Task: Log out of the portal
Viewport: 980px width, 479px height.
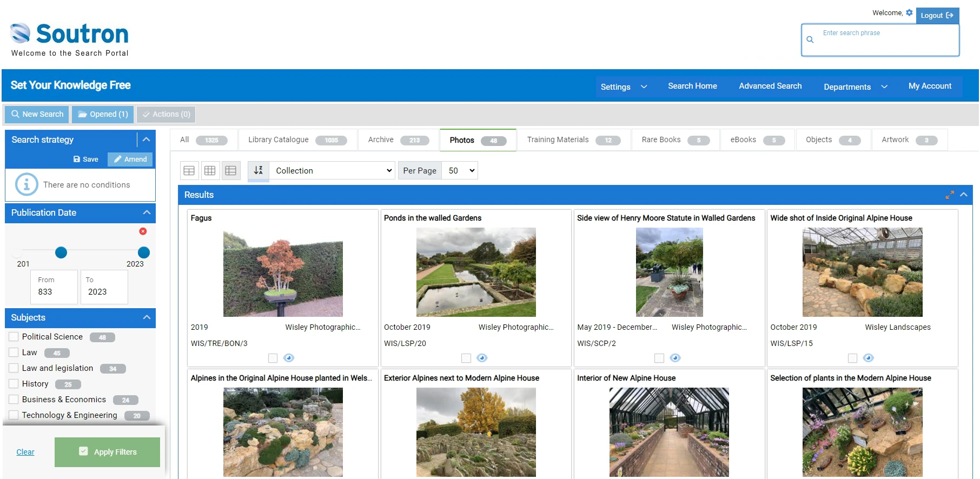Action: 937,16
